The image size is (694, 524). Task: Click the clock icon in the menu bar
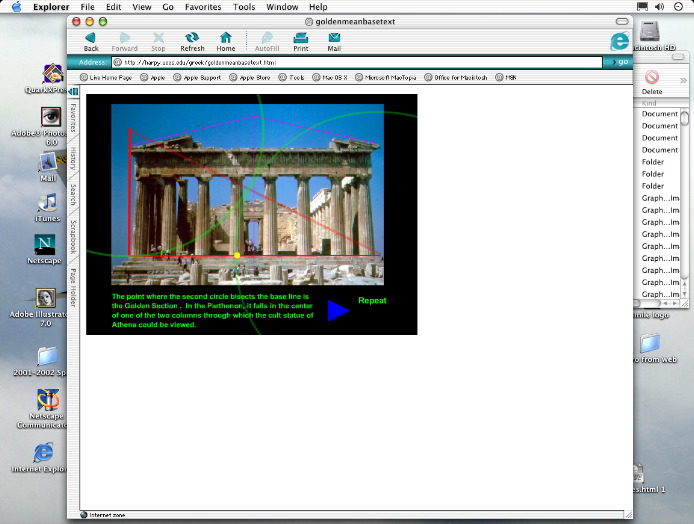(678, 7)
